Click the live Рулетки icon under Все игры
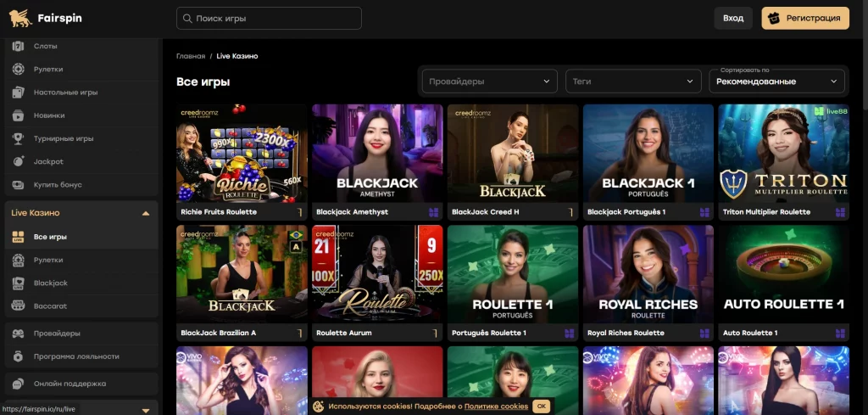This screenshot has height=415, width=868. coord(19,260)
